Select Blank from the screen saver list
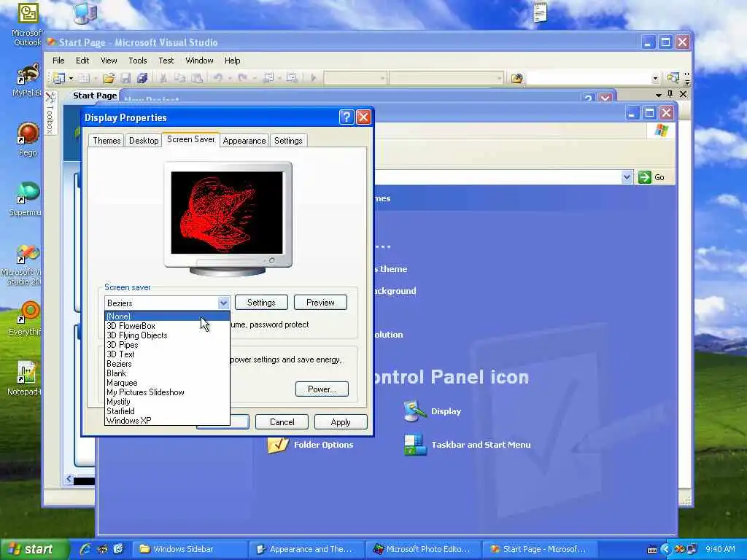Image resolution: width=747 pixels, height=560 pixels. 167,373
